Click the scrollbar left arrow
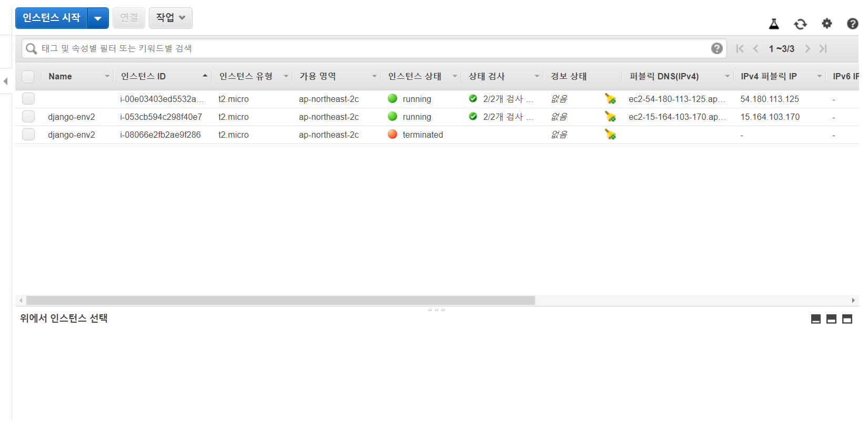868x421 pixels. click(x=21, y=300)
